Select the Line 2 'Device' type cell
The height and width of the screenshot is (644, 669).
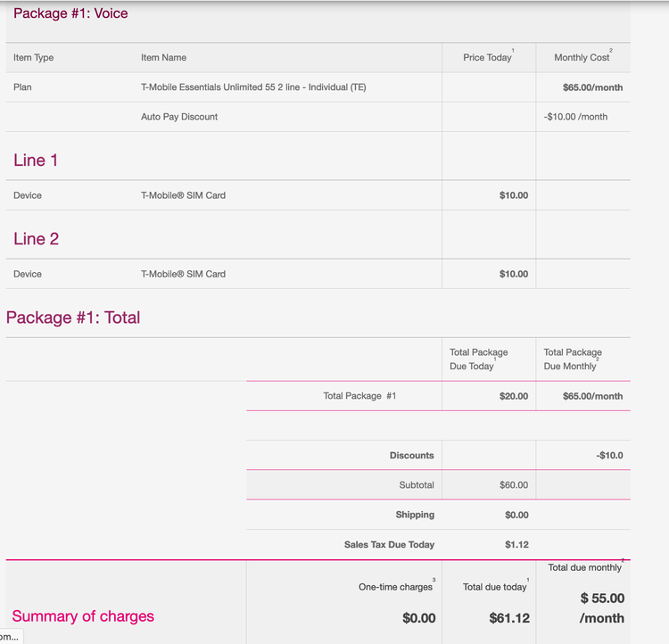[x=28, y=274]
